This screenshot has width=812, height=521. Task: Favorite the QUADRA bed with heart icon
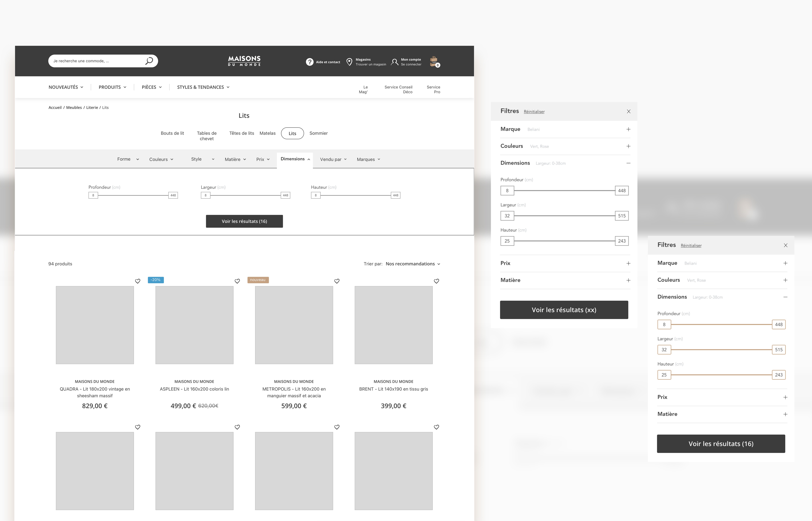[x=138, y=281]
